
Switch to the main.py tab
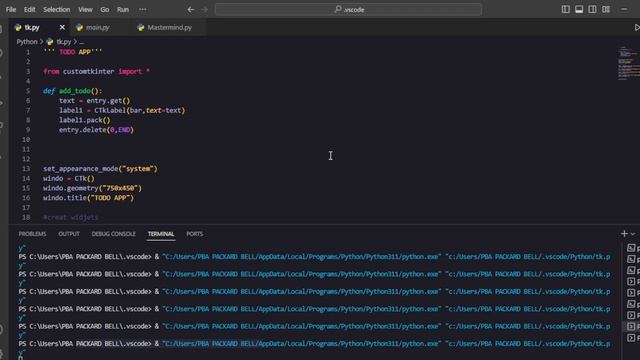point(98,27)
